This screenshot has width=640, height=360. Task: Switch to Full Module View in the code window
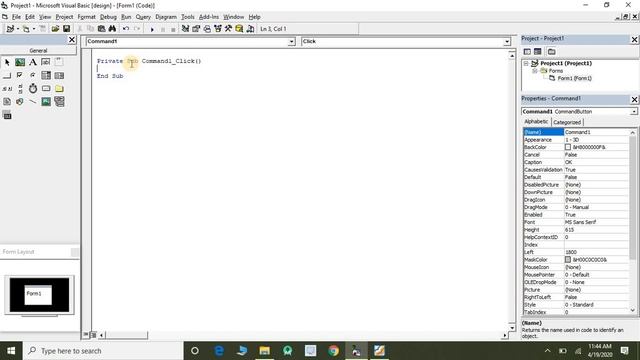93,335
